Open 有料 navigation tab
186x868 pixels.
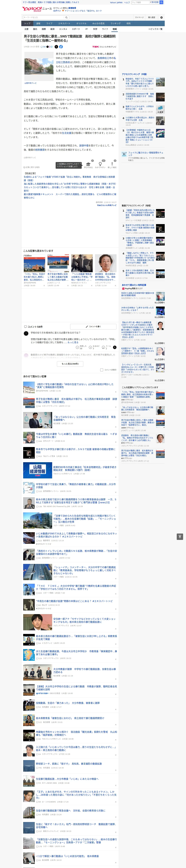click(x=128, y=24)
